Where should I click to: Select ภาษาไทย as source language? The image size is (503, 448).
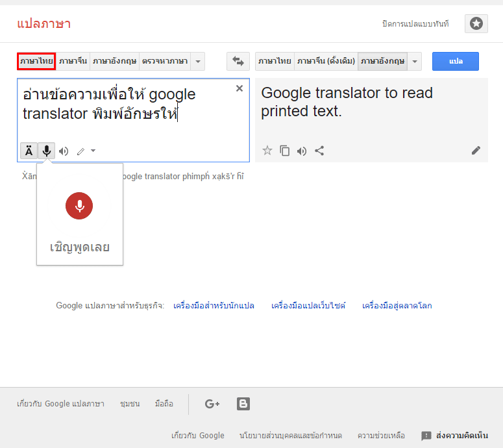coord(36,61)
